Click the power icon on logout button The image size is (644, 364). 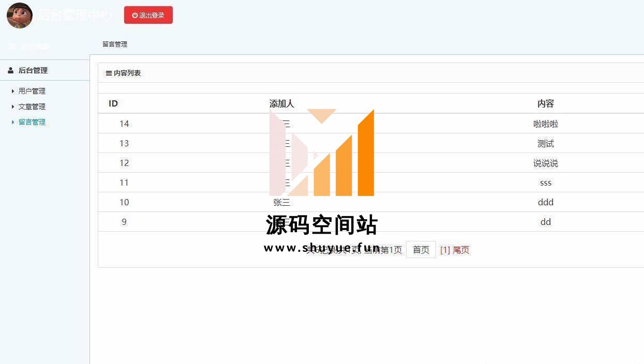[135, 16]
